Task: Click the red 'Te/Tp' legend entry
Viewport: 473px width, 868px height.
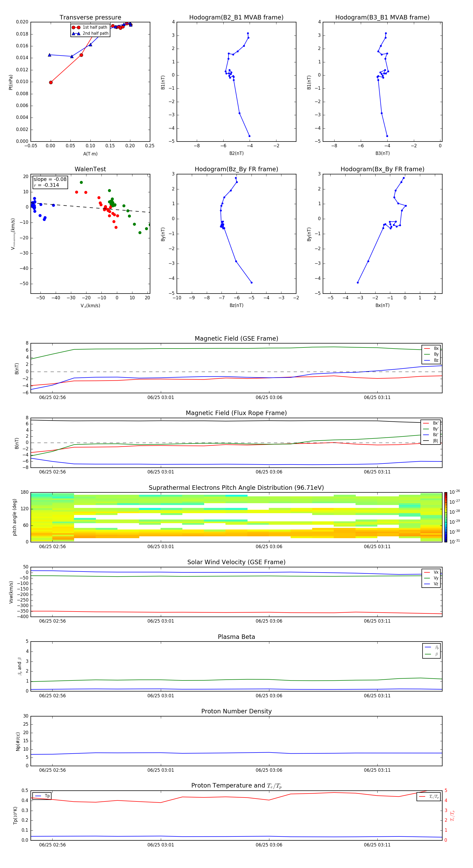Action: 429,796
